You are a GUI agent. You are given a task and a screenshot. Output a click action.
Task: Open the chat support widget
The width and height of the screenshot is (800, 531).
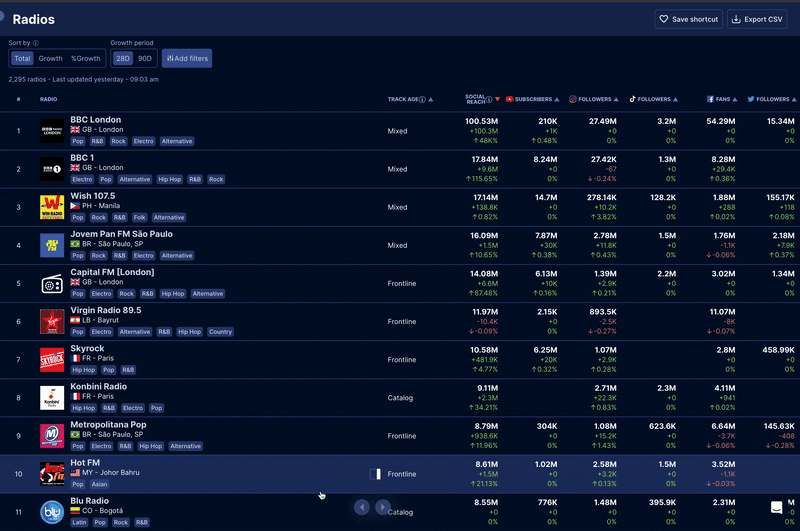[x=776, y=507]
